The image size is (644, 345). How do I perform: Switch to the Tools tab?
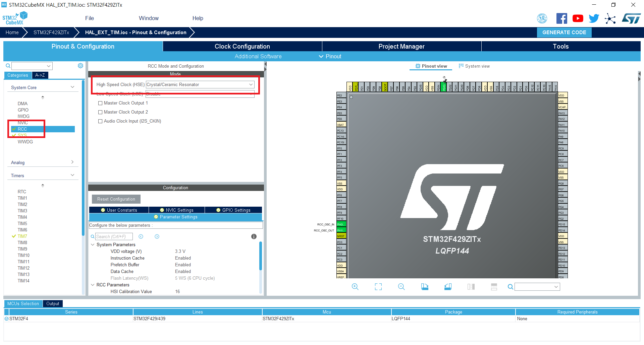[x=561, y=46]
